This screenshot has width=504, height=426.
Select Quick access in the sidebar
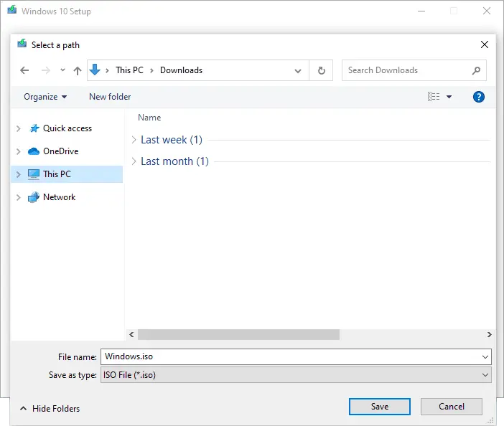click(67, 128)
